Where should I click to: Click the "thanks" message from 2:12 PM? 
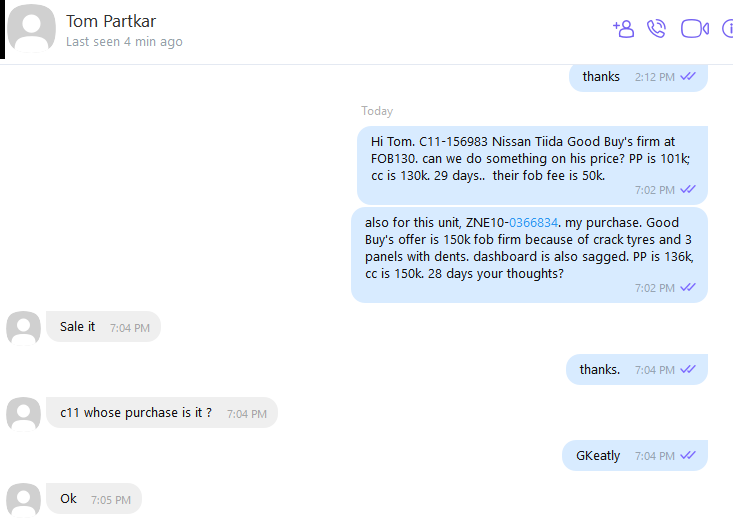tap(638, 78)
